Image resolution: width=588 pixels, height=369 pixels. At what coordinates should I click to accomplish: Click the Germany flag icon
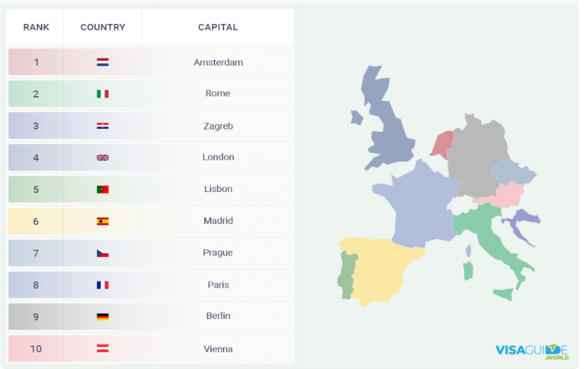[102, 317]
